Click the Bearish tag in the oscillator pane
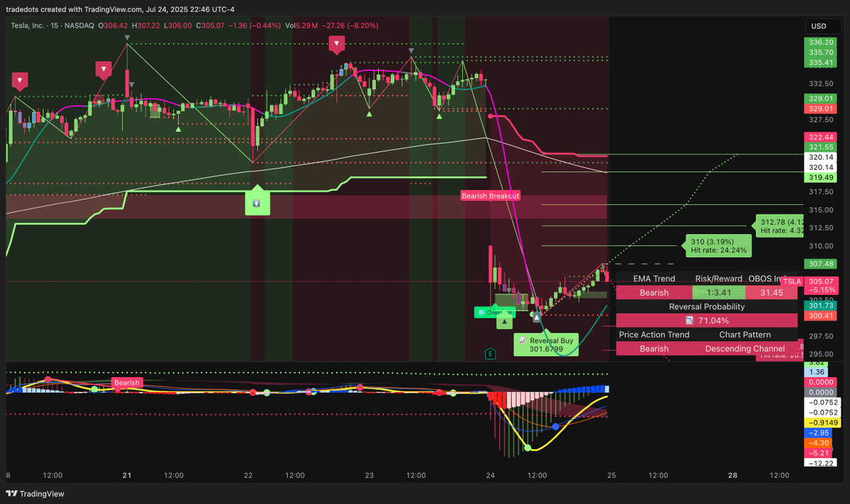This screenshot has height=504, width=850. point(127,383)
